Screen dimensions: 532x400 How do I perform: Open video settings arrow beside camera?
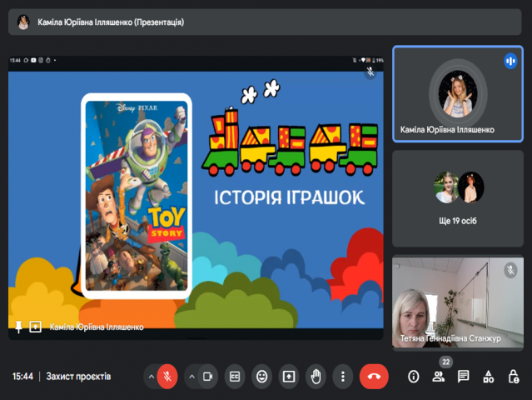191,376
